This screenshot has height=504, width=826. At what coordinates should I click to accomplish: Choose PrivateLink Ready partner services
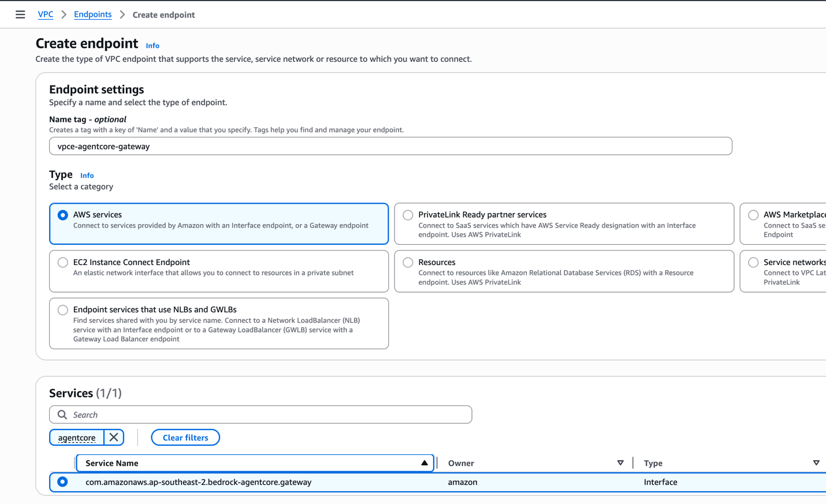(408, 215)
